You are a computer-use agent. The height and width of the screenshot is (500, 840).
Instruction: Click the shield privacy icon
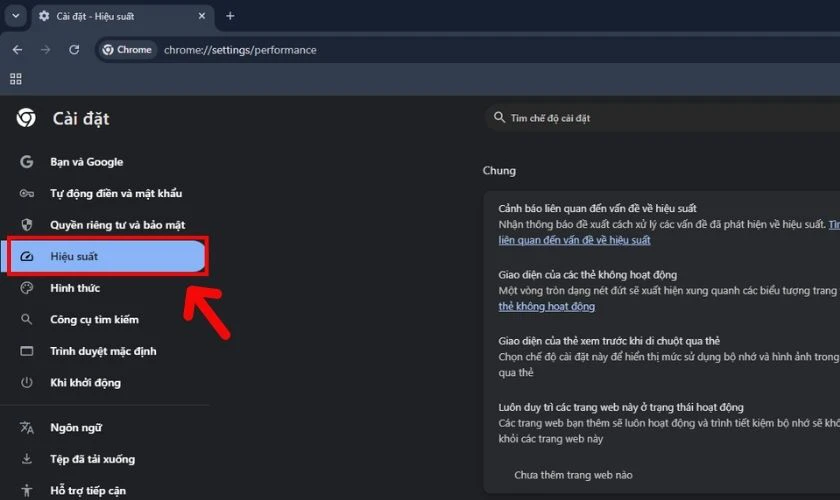click(x=26, y=225)
